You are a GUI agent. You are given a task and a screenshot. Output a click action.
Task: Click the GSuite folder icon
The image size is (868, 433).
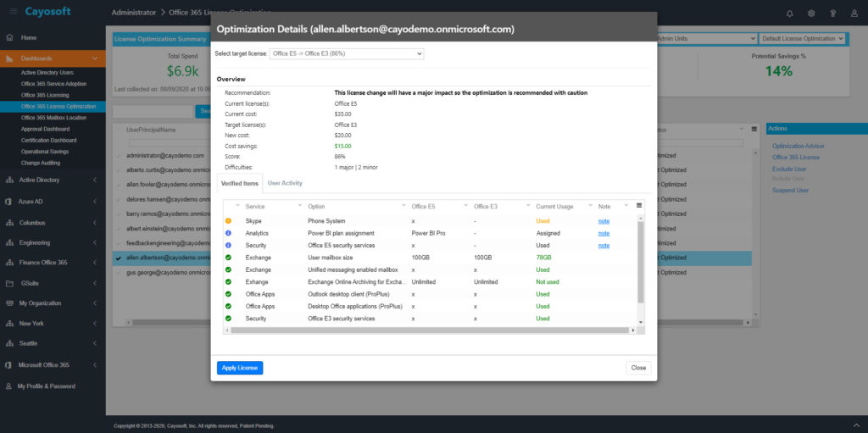[x=8, y=283]
